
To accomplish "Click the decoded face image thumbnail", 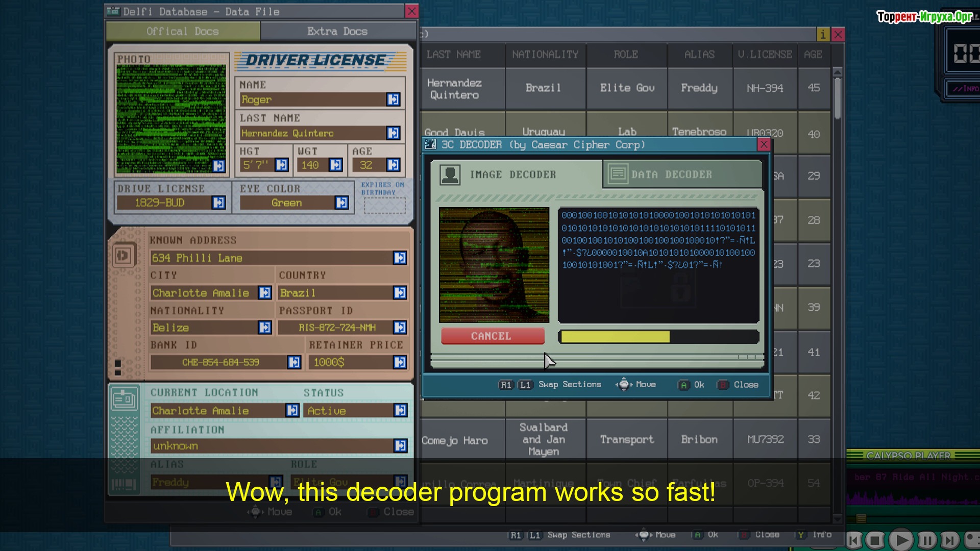I will [x=494, y=265].
